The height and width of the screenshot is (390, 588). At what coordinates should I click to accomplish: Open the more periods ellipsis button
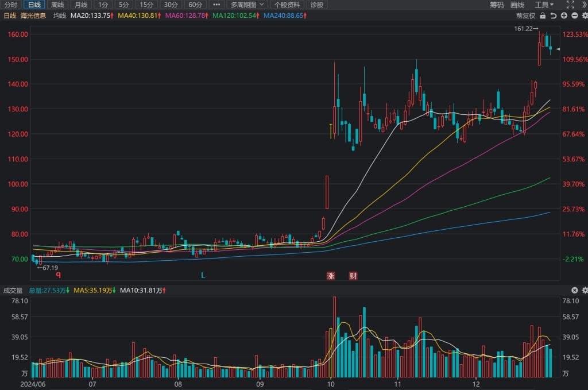[x=216, y=5]
